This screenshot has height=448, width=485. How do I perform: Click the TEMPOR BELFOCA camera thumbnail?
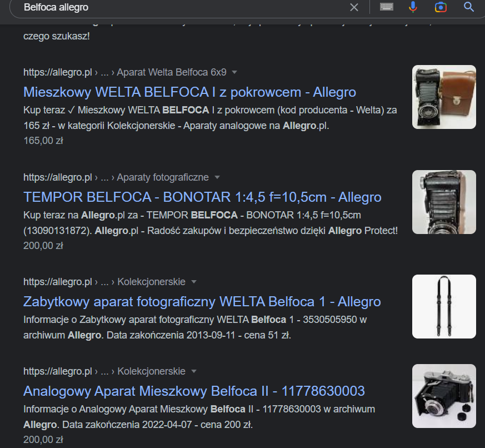point(444,202)
